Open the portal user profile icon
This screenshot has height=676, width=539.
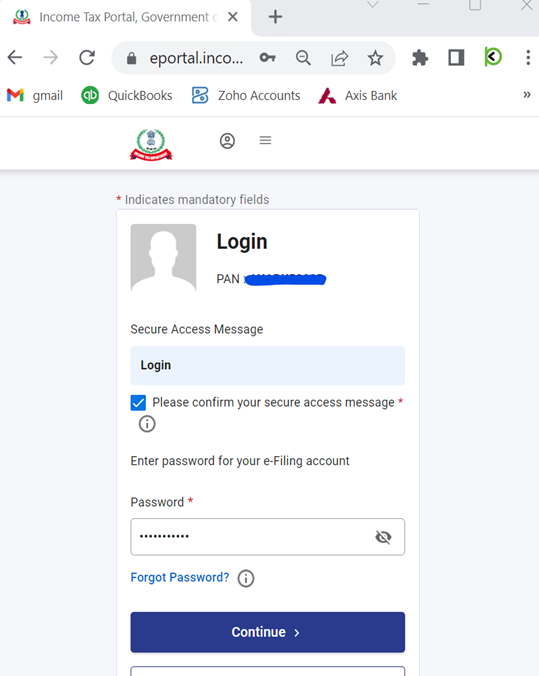click(227, 141)
